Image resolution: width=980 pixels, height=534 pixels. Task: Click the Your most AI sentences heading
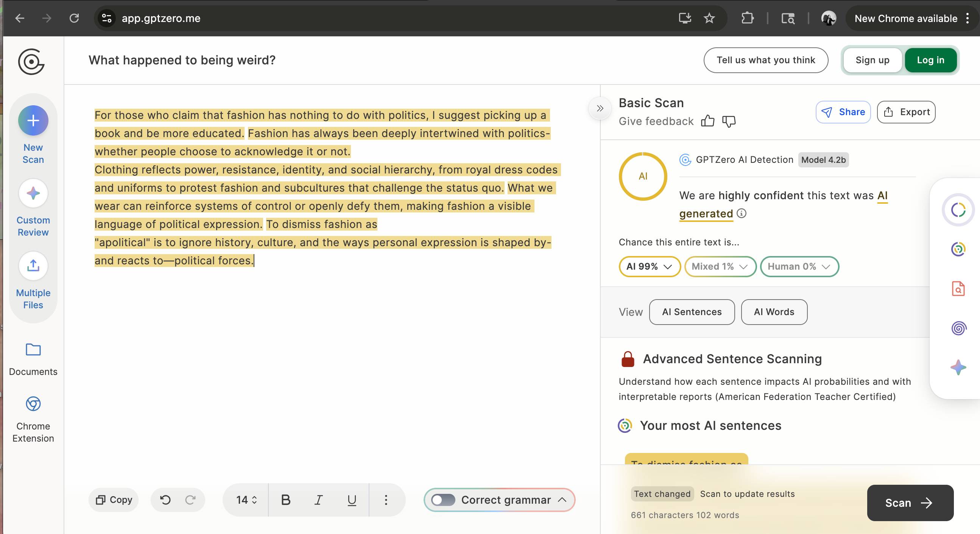tap(710, 426)
